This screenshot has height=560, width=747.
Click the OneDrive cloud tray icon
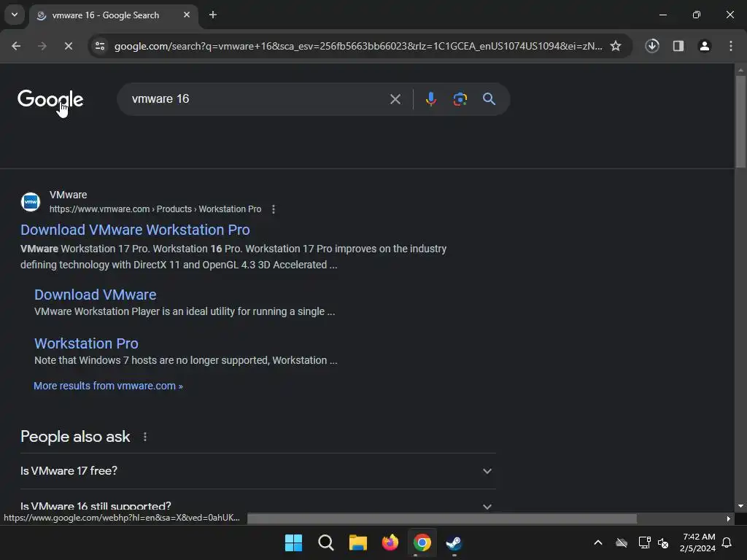tap(622, 542)
